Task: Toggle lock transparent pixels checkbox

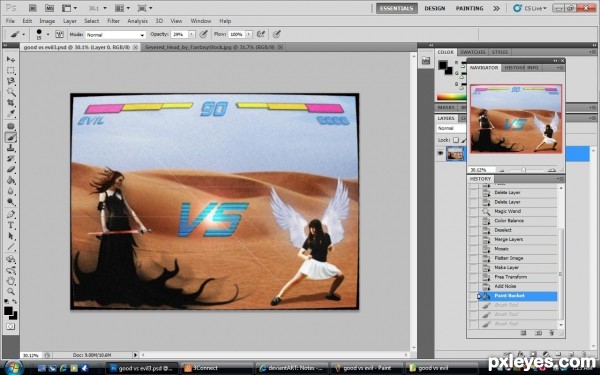Action: 456,140
